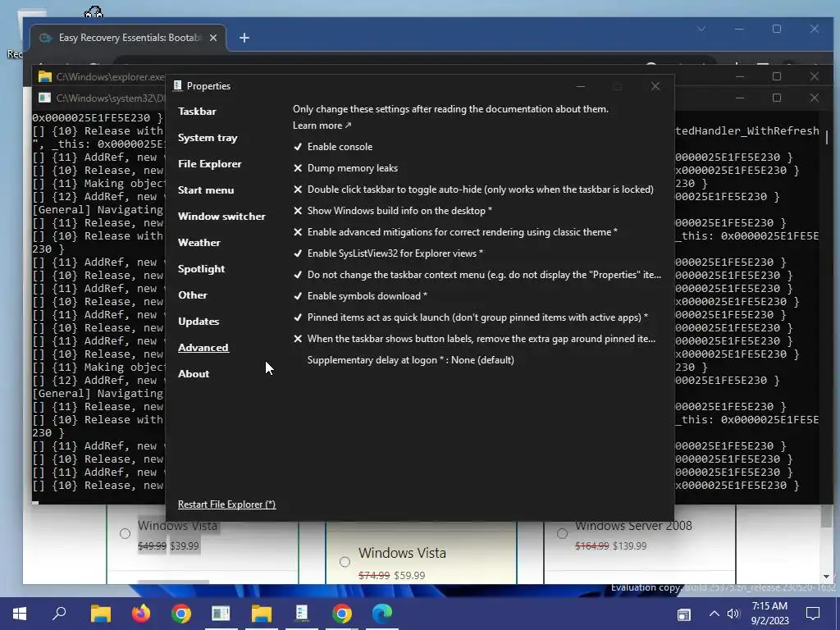Click the Learn more link
This screenshot has height=630, width=840.
coord(322,126)
